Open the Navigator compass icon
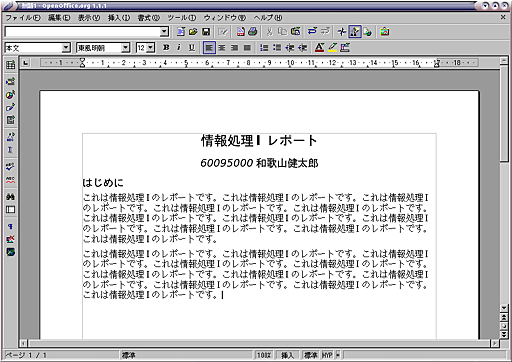 (x=342, y=32)
